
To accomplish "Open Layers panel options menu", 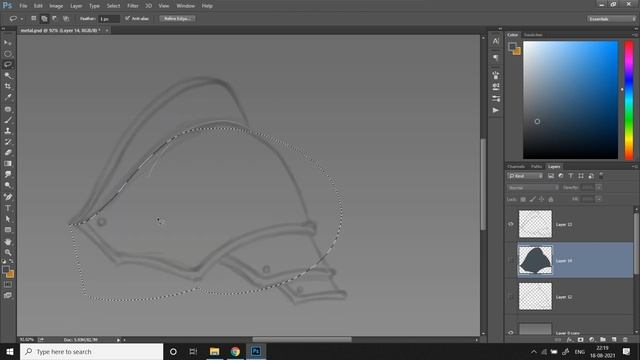I will click(x=634, y=167).
